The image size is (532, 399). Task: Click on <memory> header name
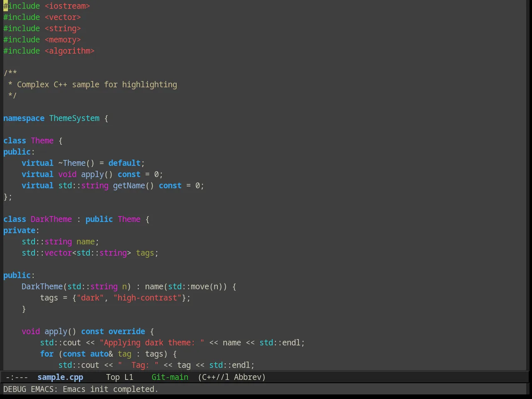tap(63, 39)
